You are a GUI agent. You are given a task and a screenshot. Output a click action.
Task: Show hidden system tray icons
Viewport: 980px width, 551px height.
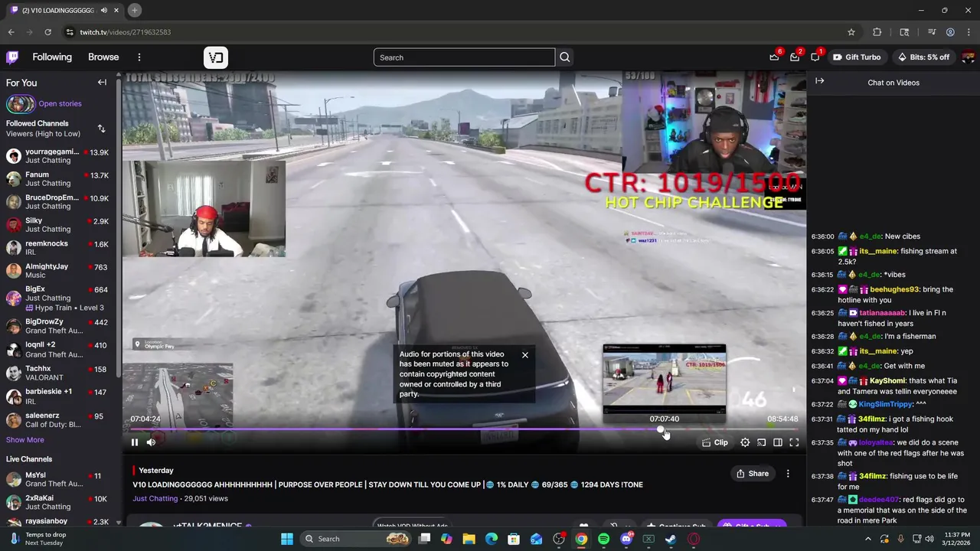[867, 539]
